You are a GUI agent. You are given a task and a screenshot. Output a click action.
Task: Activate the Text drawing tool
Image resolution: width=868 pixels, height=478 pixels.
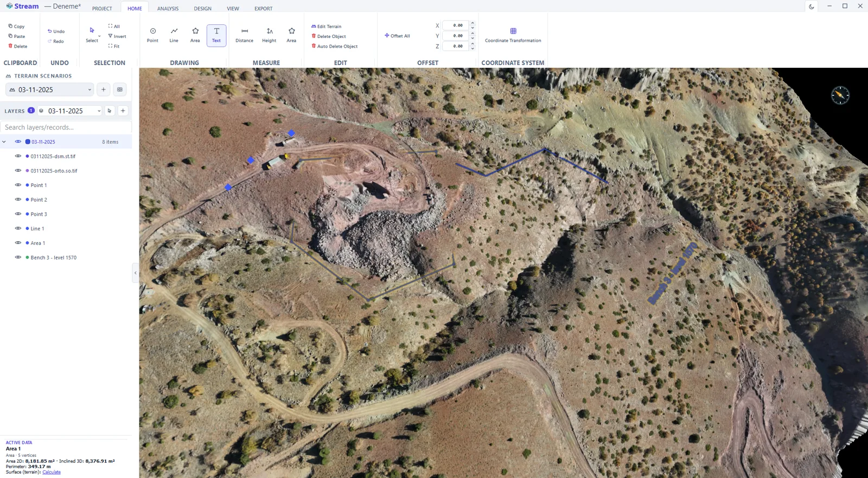coord(216,35)
